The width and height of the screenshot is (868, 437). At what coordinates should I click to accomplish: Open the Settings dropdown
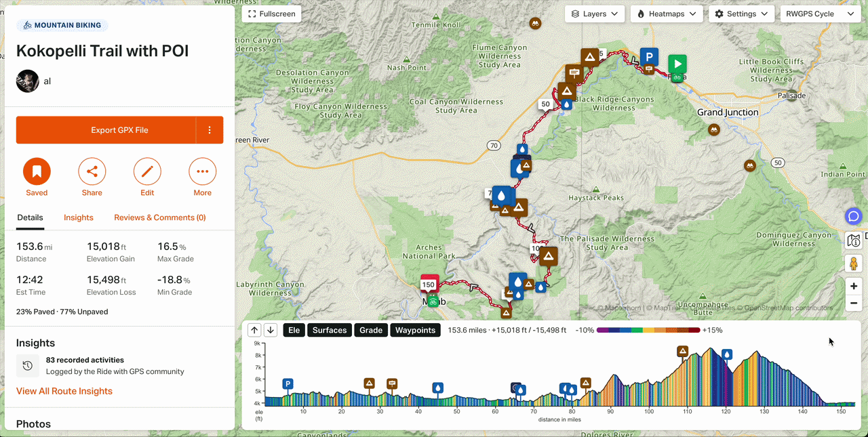[742, 14]
